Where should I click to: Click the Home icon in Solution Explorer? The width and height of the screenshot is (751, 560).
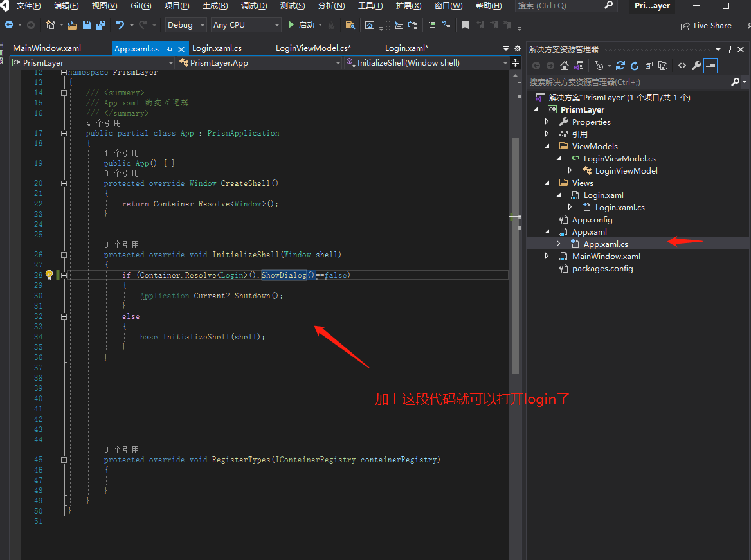point(564,66)
